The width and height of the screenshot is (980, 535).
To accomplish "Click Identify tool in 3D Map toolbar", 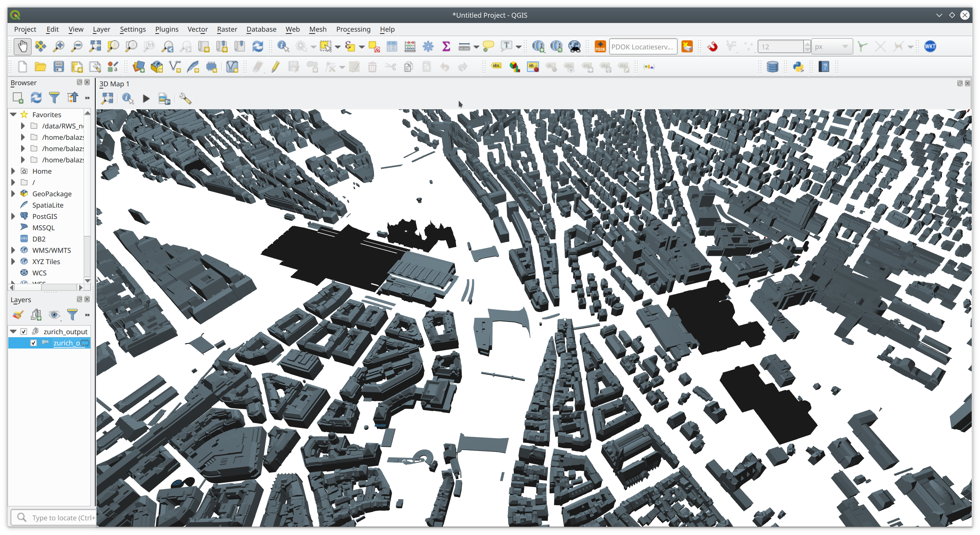I will [x=127, y=99].
